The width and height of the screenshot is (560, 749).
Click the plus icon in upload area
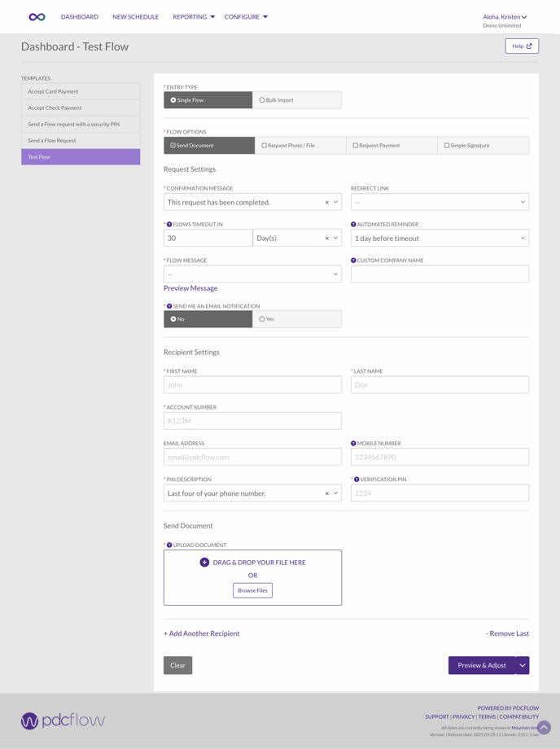204,563
